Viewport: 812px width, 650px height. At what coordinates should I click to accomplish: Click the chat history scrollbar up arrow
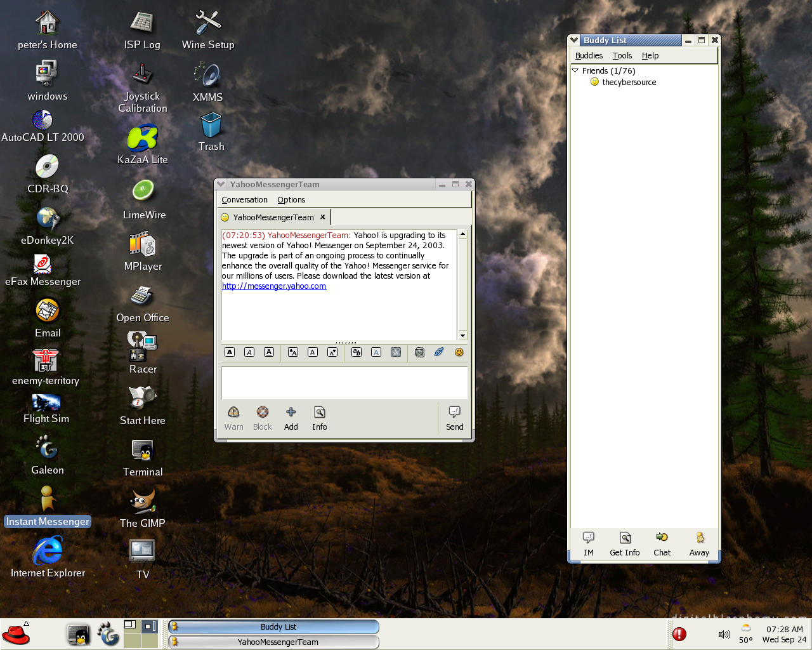click(x=462, y=234)
